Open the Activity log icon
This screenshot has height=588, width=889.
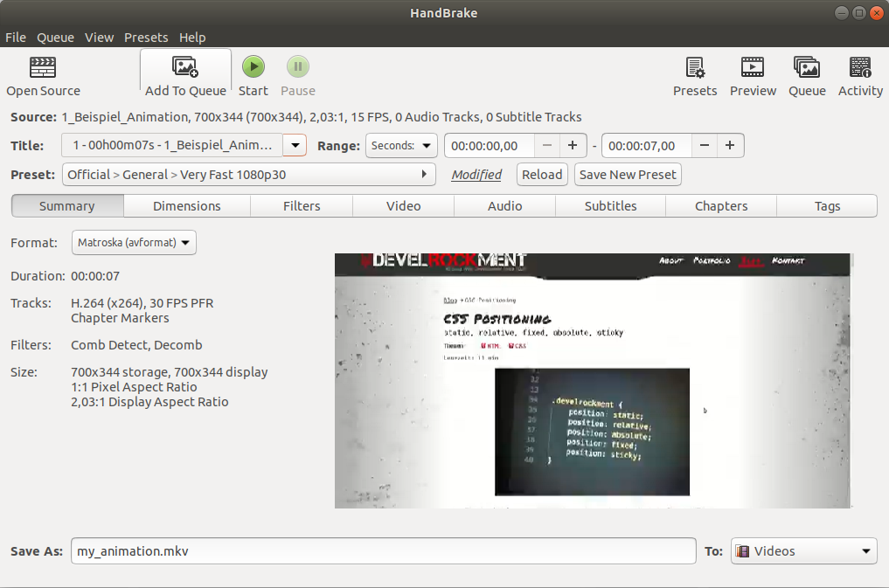point(860,67)
